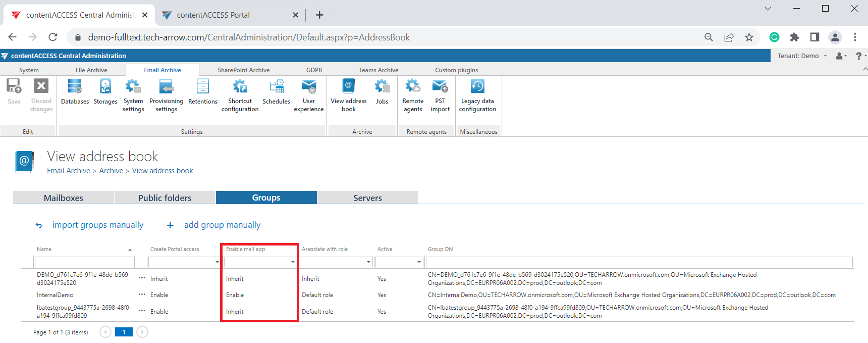Open the Storages icon in ribbon
This screenshot has width=868, height=343.
pyautogui.click(x=105, y=92)
